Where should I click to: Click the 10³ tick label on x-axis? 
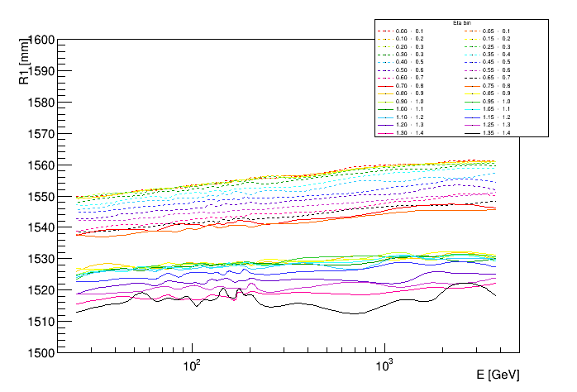[x=384, y=364]
